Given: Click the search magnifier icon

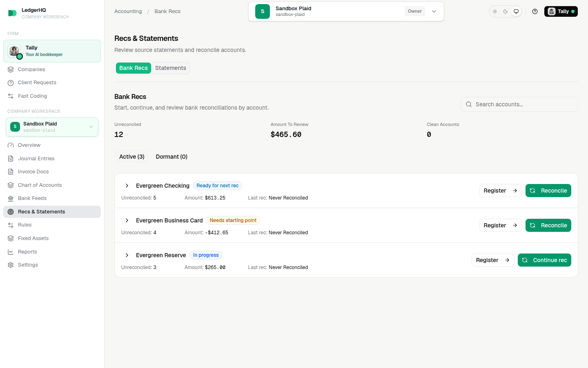Looking at the screenshot, I should click(x=469, y=104).
